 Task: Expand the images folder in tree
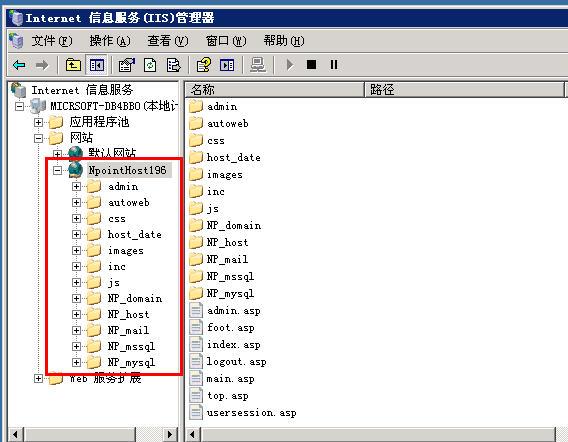pos(76,250)
